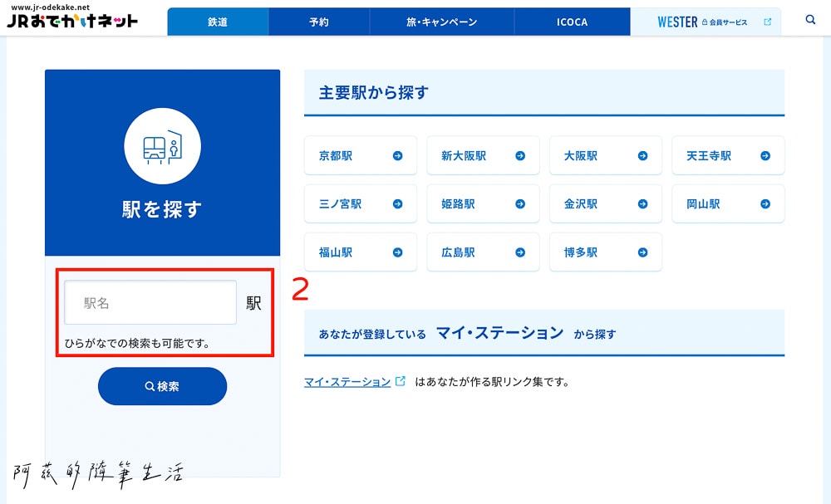Click the 駅を探す panel title
The image size is (831, 504).
(162, 209)
